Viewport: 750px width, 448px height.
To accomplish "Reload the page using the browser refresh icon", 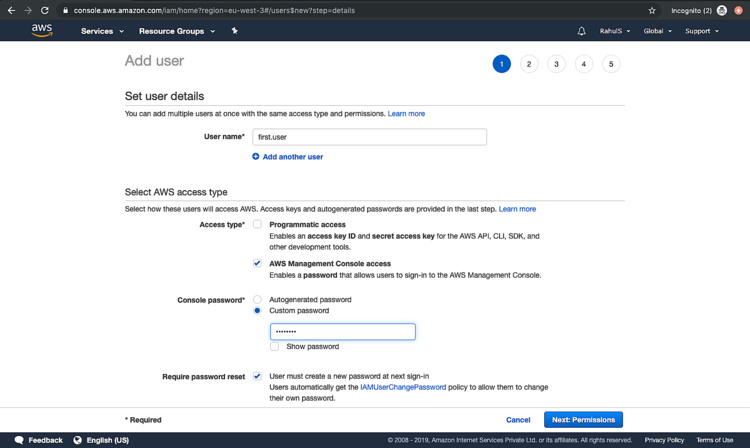I will (x=45, y=10).
